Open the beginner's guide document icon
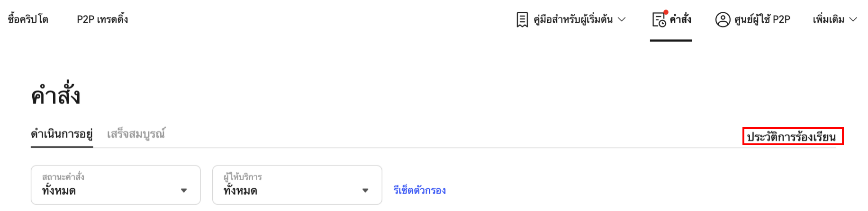 click(x=522, y=20)
